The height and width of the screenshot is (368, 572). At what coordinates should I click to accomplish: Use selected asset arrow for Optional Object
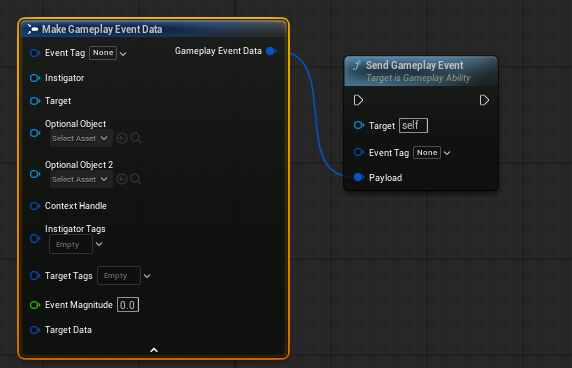point(122,138)
